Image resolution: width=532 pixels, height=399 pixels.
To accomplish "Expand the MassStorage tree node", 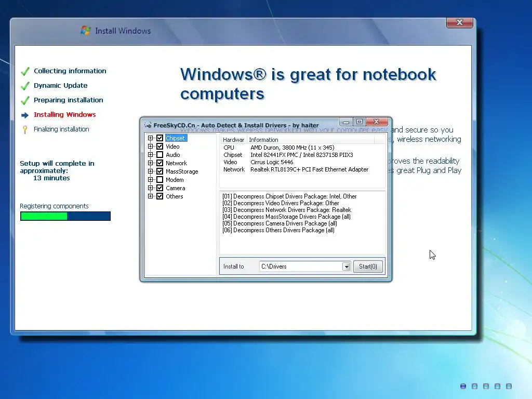I will coord(150,171).
